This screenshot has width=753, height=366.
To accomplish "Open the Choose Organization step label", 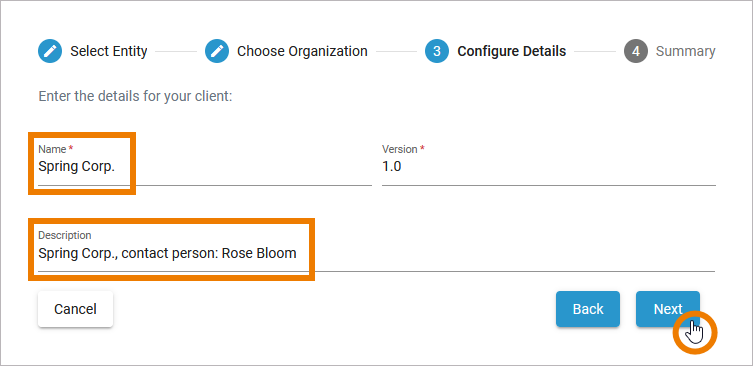I will pyautogui.click(x=302, y=51).
